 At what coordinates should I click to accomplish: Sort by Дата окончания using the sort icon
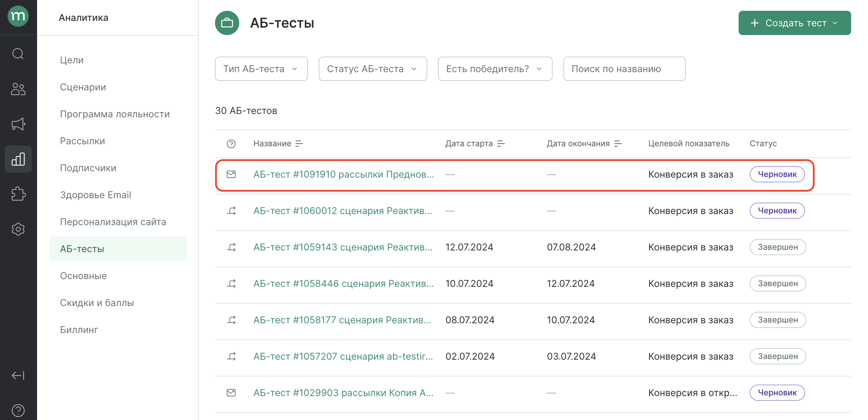(618, 144)
